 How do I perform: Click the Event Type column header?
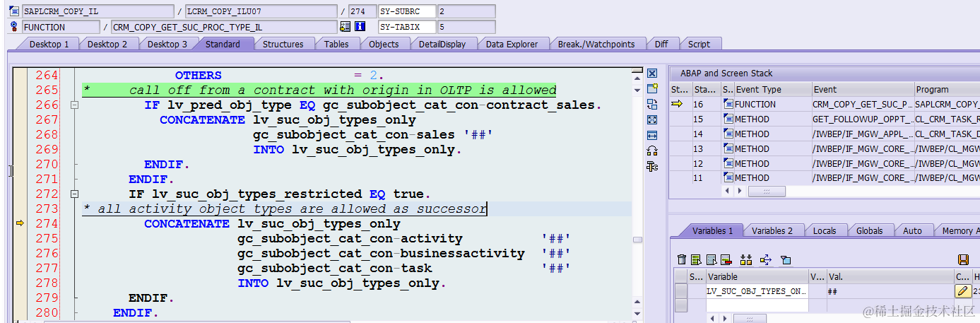[x=772, y=90]
